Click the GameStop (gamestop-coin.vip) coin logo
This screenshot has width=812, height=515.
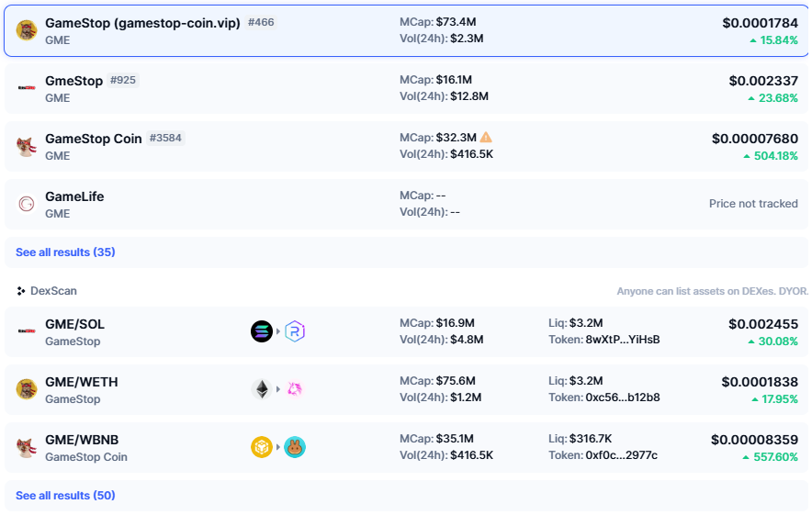tap(27, 30)
